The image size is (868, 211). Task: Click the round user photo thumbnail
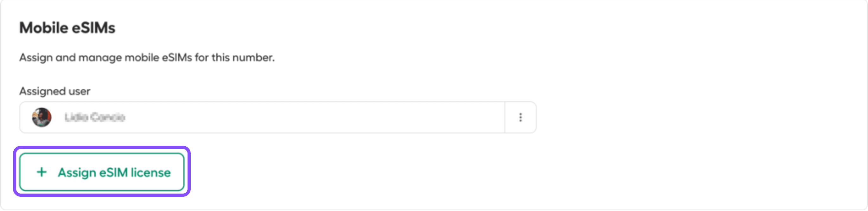pos(42,117)
